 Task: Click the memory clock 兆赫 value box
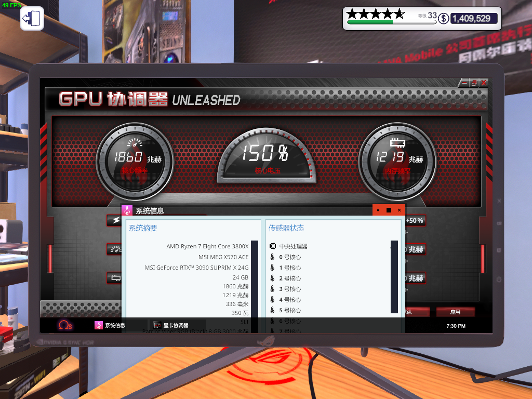415,278
